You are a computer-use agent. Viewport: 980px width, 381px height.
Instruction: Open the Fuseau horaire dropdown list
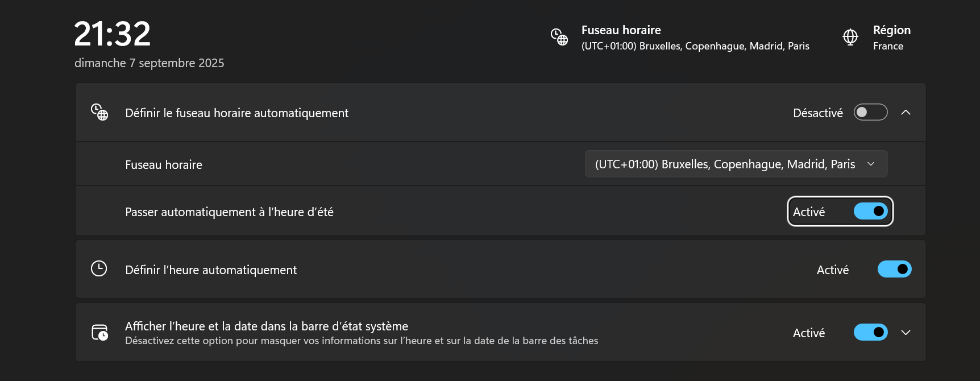[736, 164]
